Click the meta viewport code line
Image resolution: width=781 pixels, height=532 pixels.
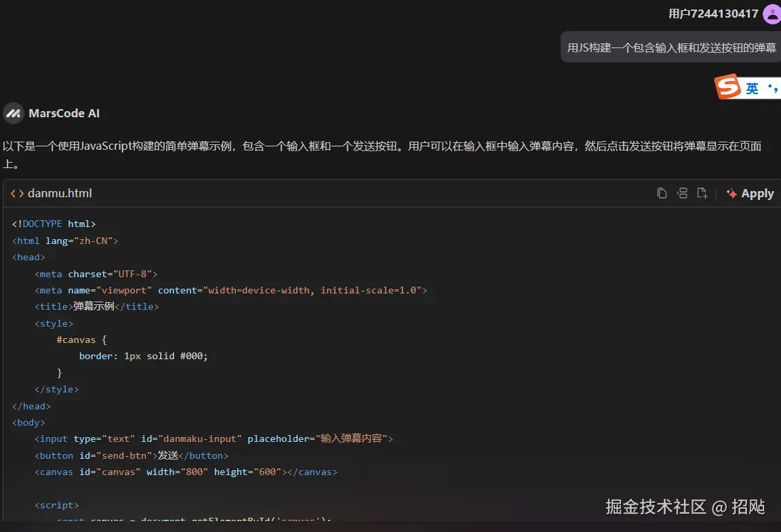[x=231, y=291]
